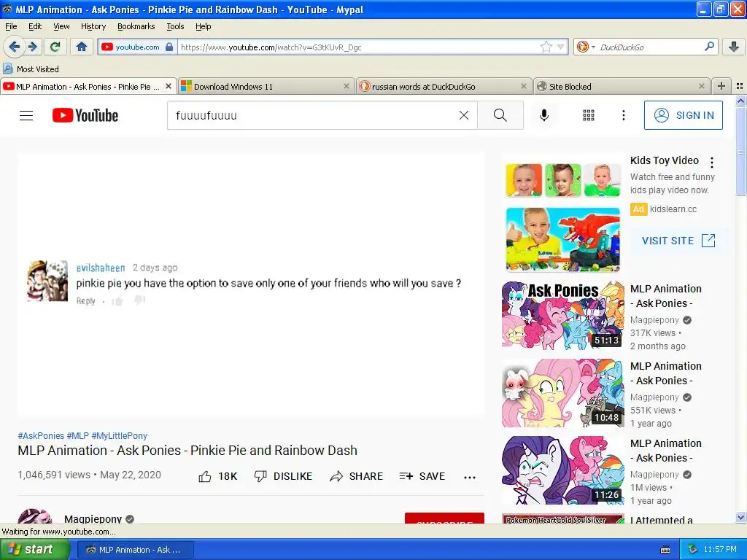Open the DuckDuckGo search engine selector
This screenshot has width=747, height=560.
(x=585, y=47)
